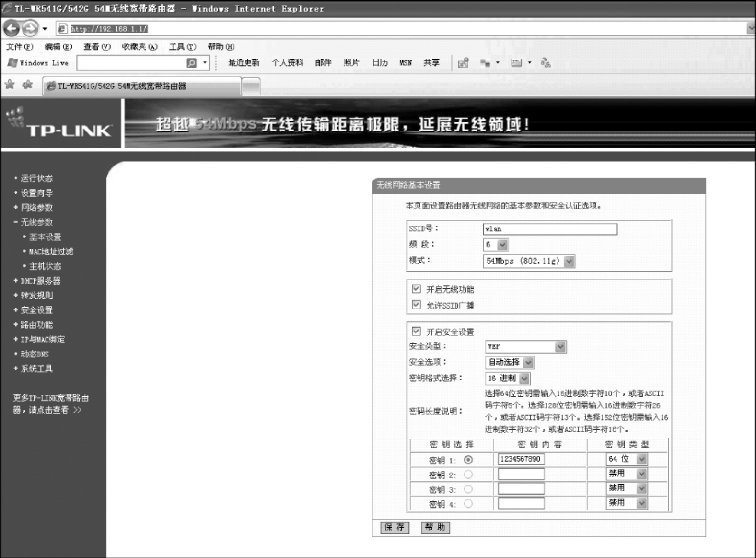
Task: Toggle the 开启安全设置 checkbox
Action: (416, 332)
